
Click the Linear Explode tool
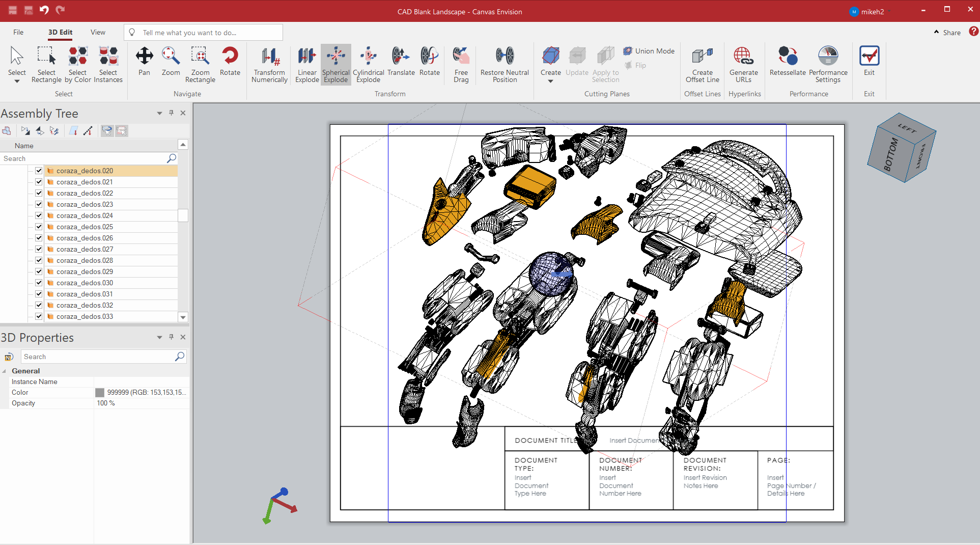(307, 64)
